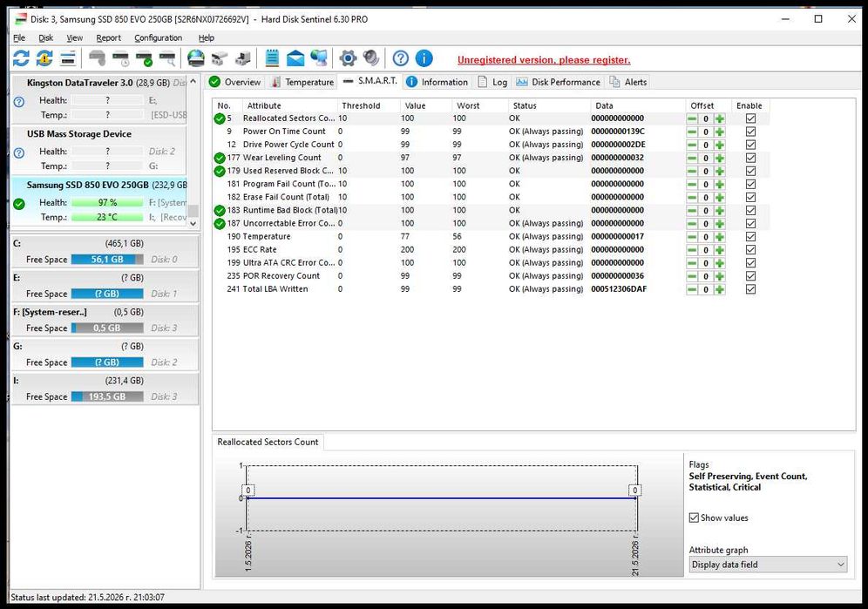Open the Attribute graph dropdown
Image resolution: width=868 pixels, height=609 pixels.
pyautogui.click(x=768, y=565)
